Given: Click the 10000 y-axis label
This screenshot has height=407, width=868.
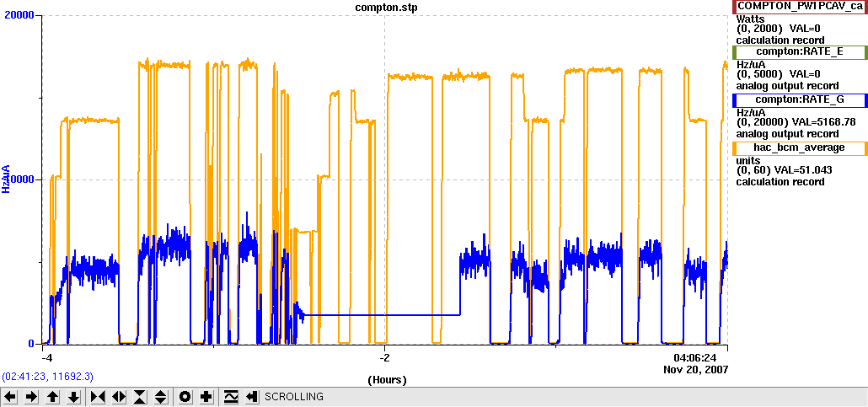Looking at the screenshot, I should pyautogui.click(x=20, y=180).
